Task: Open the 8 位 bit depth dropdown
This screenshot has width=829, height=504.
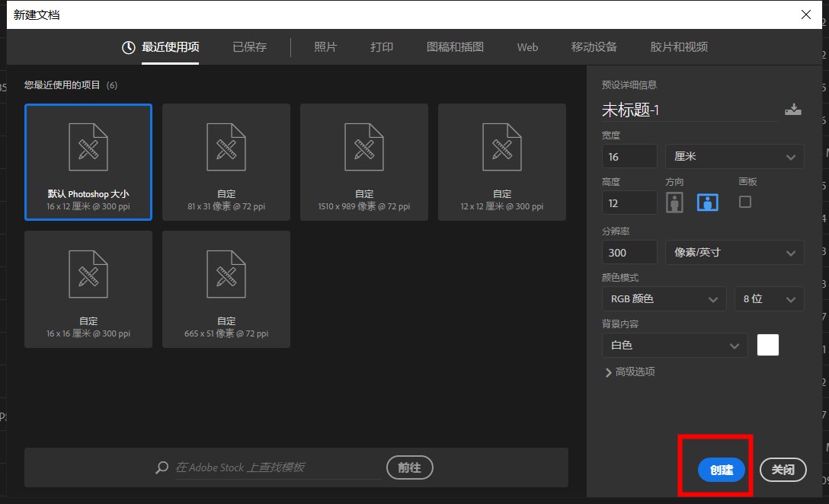Action: click(x=769, y=299)
